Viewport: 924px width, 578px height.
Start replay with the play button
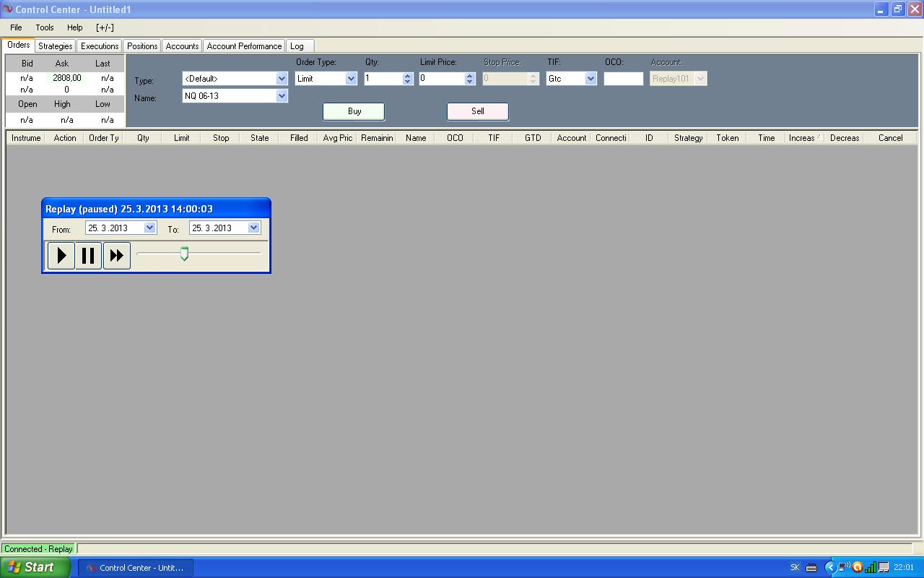coord(61,256)
